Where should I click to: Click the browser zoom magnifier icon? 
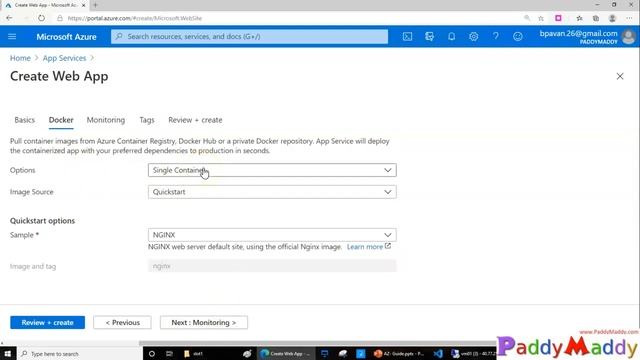(527, 18)
